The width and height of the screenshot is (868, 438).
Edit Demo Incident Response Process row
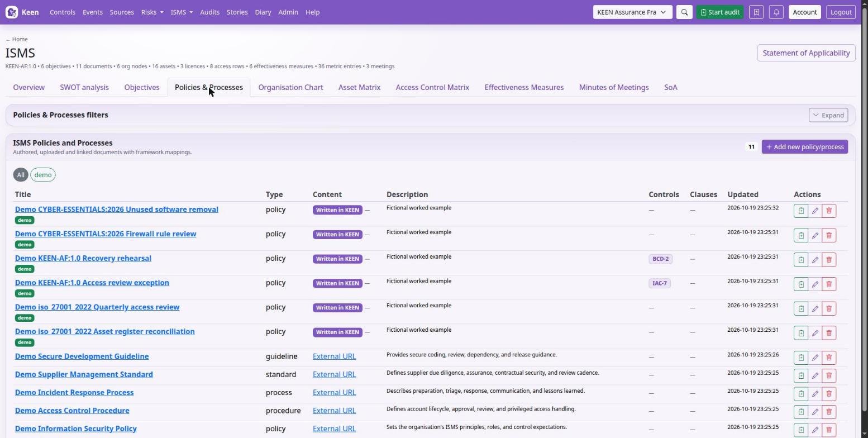pos(815,393)
